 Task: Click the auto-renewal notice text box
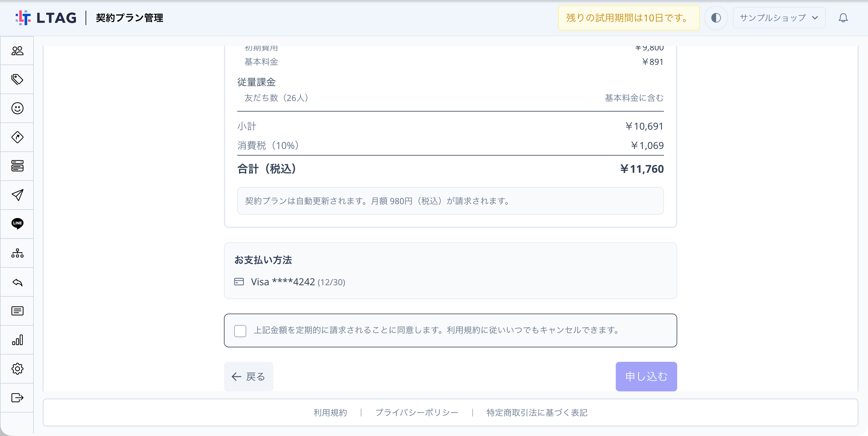[x=450, y=201]
